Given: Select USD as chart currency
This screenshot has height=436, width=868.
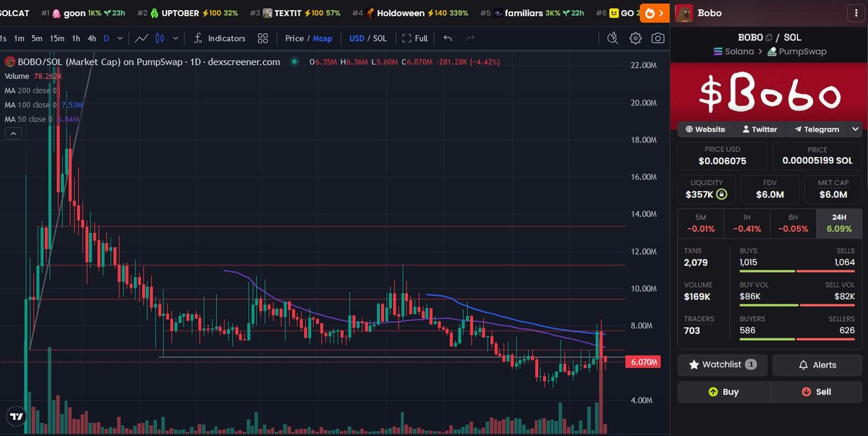Looking at the screenshot, I should coord(357,38).
